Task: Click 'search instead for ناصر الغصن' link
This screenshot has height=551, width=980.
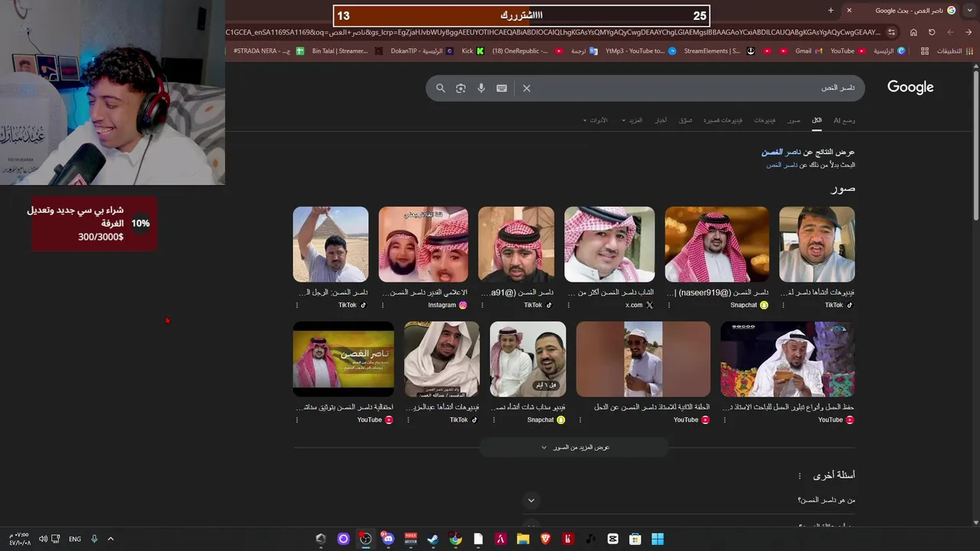Action: 782,165
